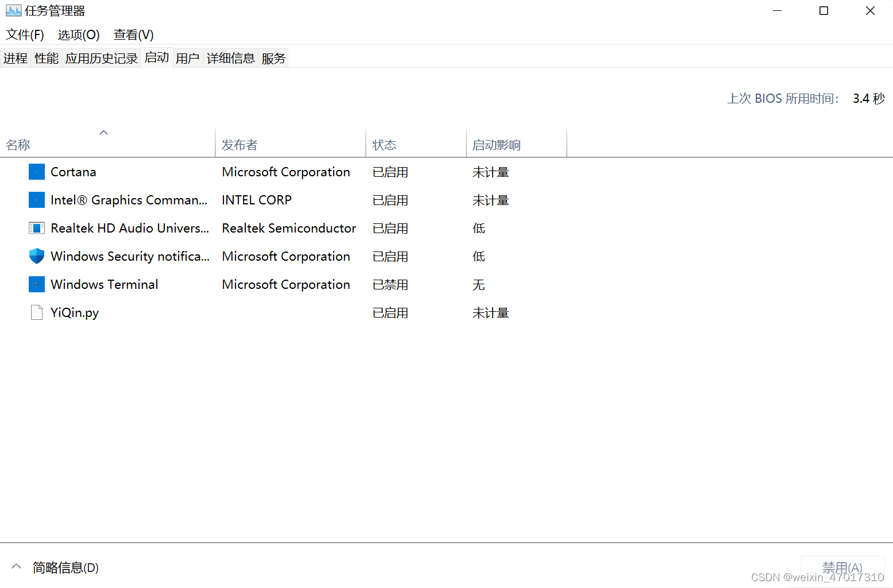Viewport: 893px width, 588px height.
Task: Click the 禁用(A) button
Action: [842, 567]
